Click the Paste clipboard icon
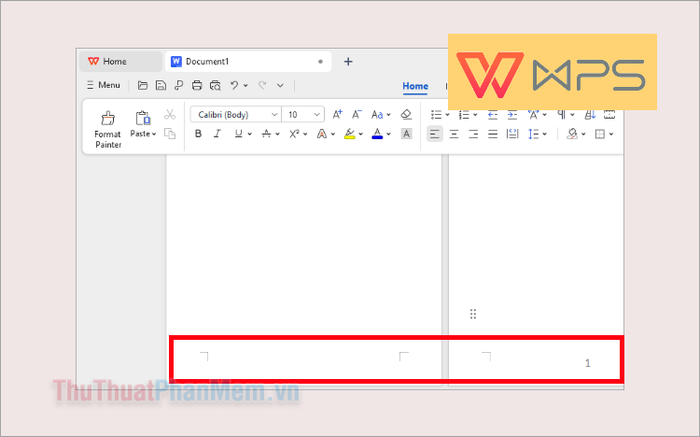The width and height of the screenshot is (700, 437). click(142, 118)
